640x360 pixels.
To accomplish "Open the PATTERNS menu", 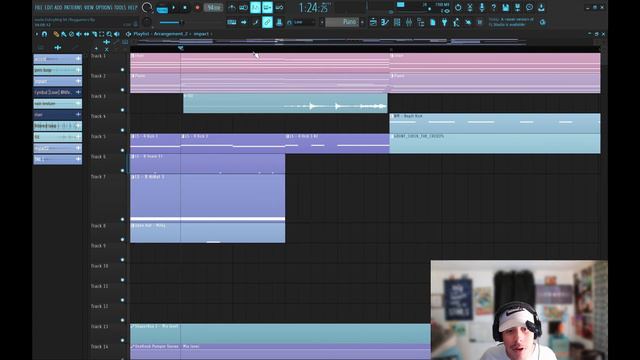I will tap(73, 7).
